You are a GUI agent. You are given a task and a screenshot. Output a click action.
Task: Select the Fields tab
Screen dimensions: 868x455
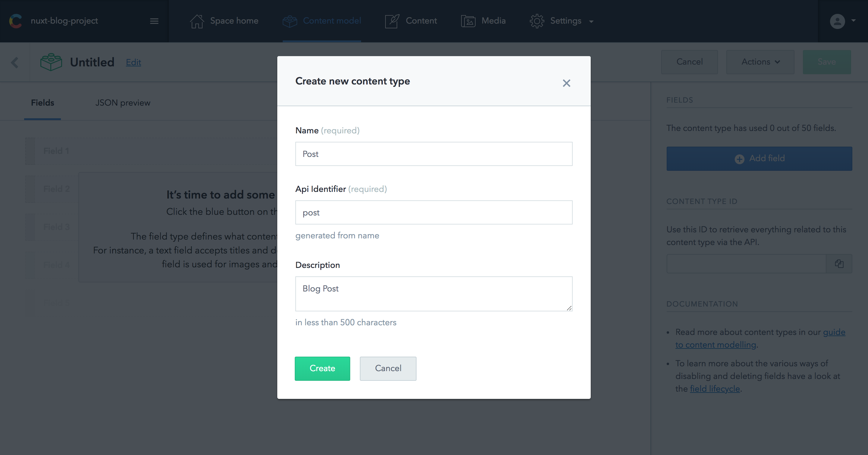point(42,103)
